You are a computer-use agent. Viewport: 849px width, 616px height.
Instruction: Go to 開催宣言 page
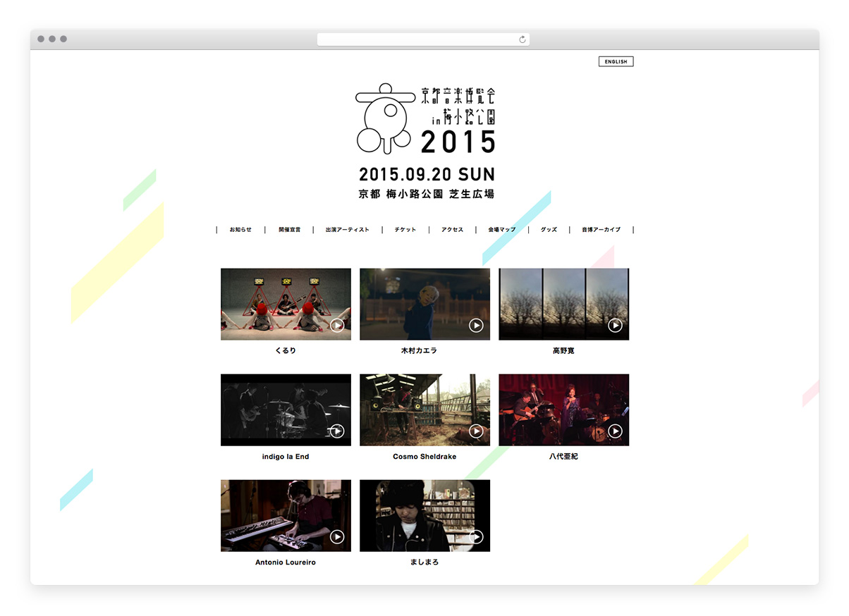289,230
